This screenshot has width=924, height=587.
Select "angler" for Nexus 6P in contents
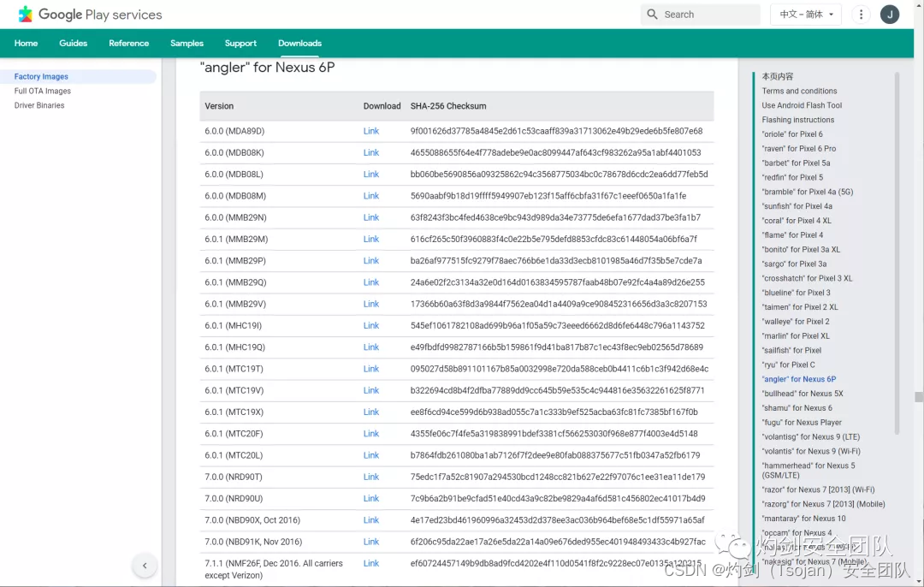coord(798,379)
